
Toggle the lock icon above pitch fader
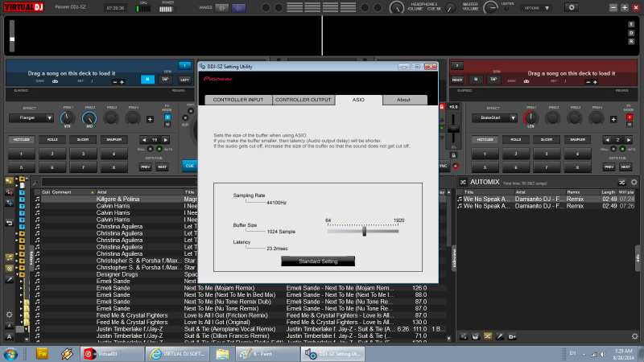(x=441, y=107)
